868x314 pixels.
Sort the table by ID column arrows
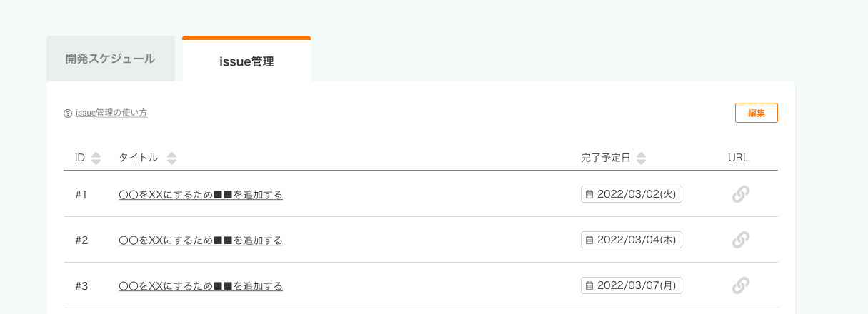[96, 158]
